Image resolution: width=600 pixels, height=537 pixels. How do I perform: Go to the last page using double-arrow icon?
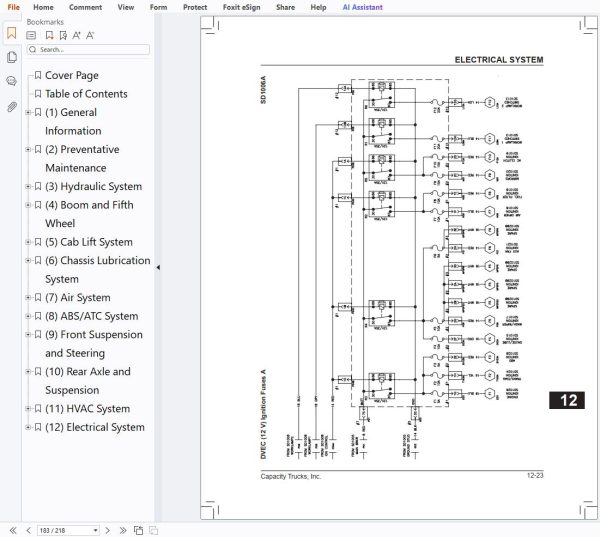pyautogui.click(x=123, y=530)
